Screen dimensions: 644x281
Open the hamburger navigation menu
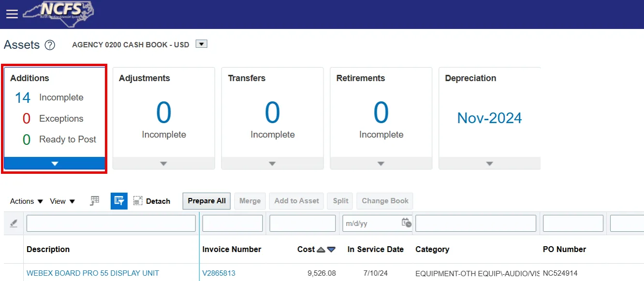point(12,14)
